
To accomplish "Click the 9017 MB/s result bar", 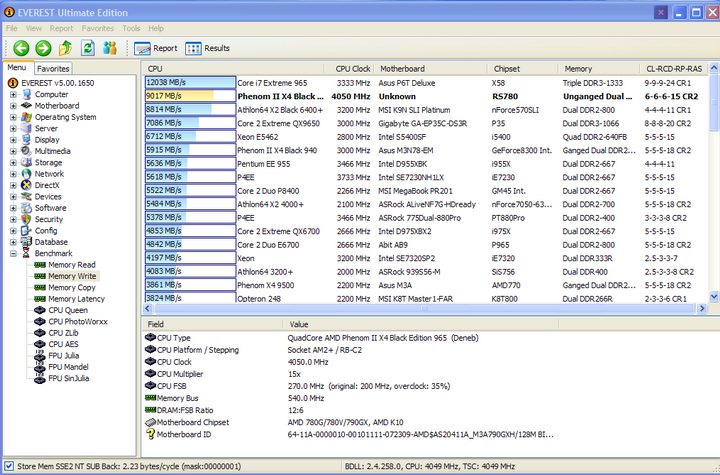I will coord(190,96).
